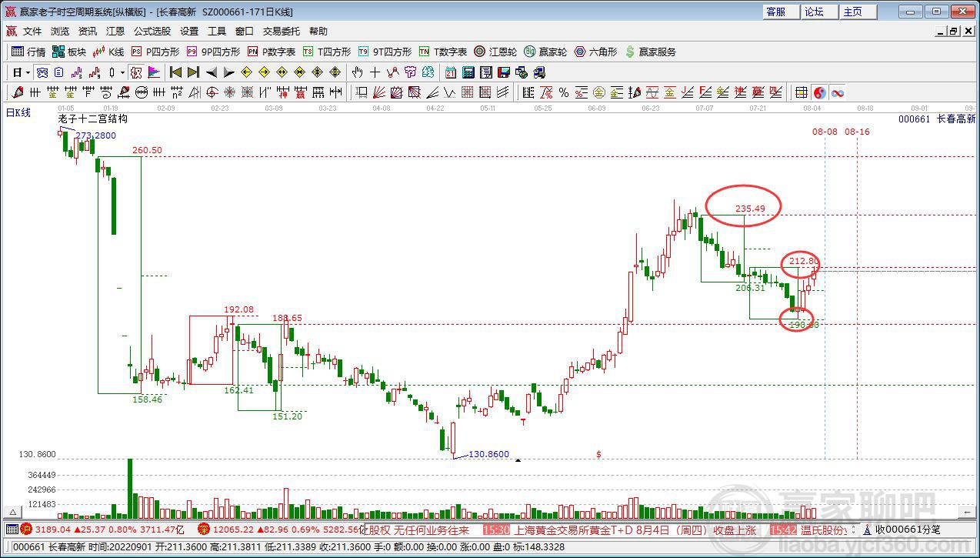
Task: Open the T四方形 tool
Action: click(x=327, y=52)
